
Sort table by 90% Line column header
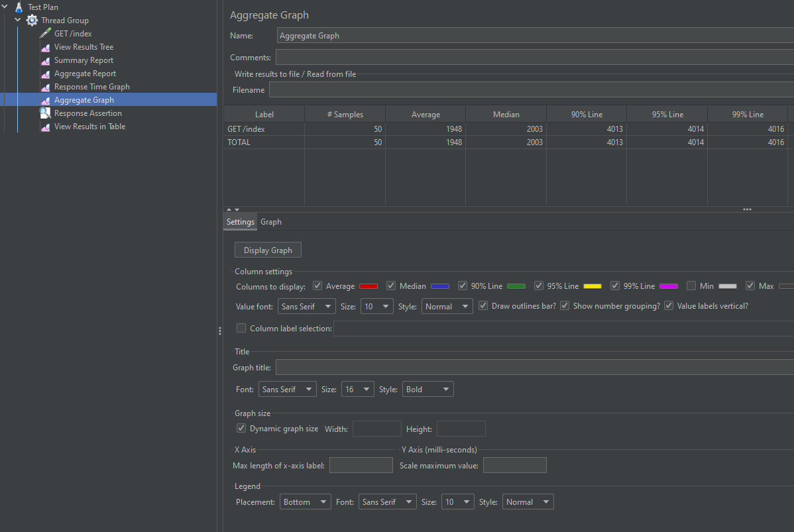click(x=587, y=115)
